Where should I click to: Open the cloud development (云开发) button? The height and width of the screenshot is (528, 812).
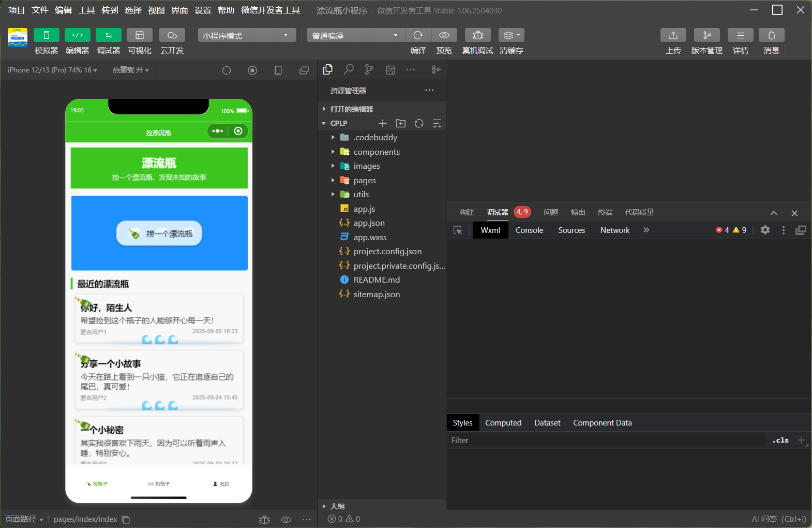(x=172, y=35)
